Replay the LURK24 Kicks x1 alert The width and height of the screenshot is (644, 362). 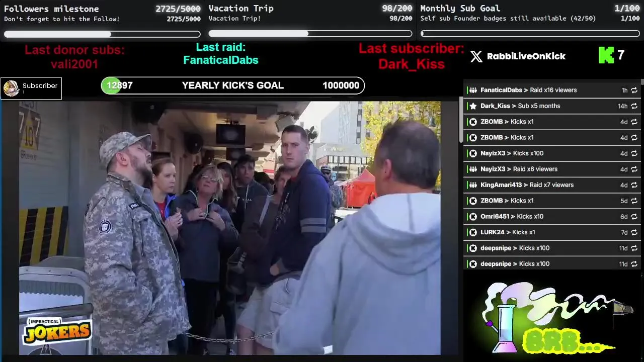(634, 232)
